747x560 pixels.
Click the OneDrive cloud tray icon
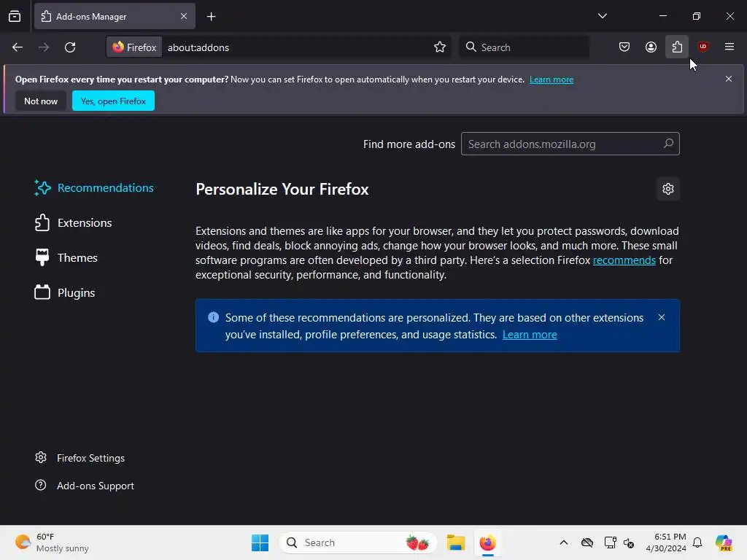(587, 542)
